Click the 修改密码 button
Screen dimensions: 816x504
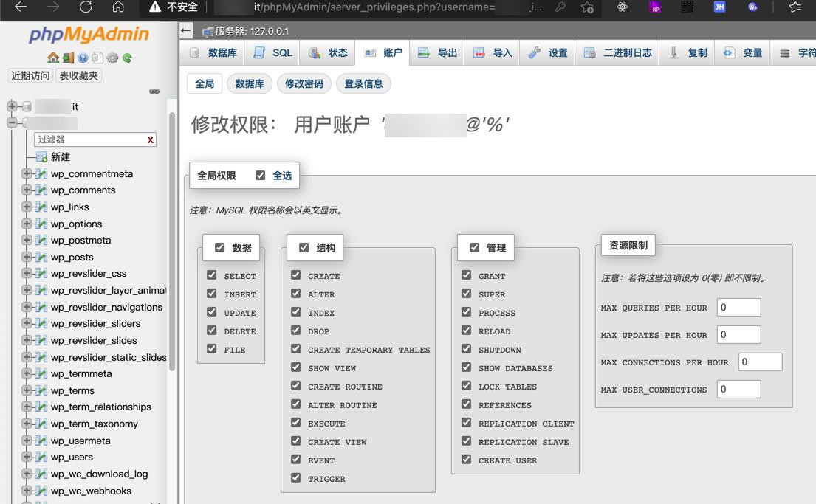click(304, 83)
